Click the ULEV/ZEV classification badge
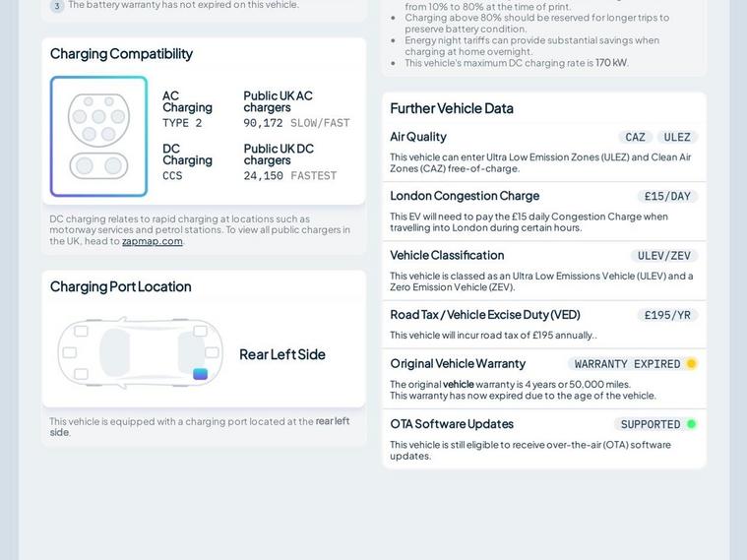The width and height of the screenshot is (747, 560). [x=664, y=256]
